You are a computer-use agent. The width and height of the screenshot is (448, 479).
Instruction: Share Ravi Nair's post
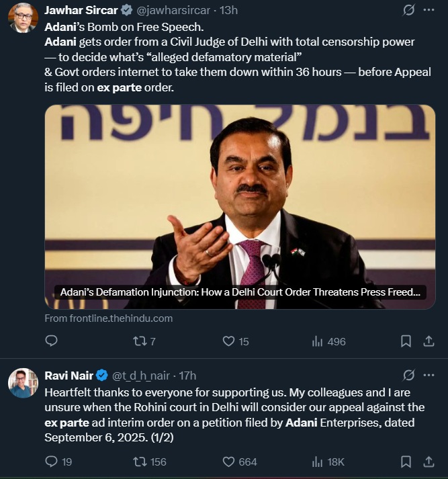coord(429,462)
